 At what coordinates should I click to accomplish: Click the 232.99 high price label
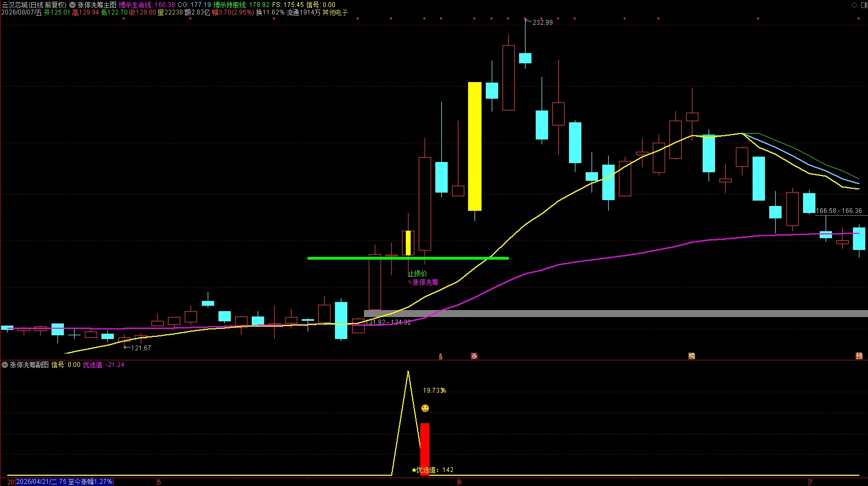point(542,23)
